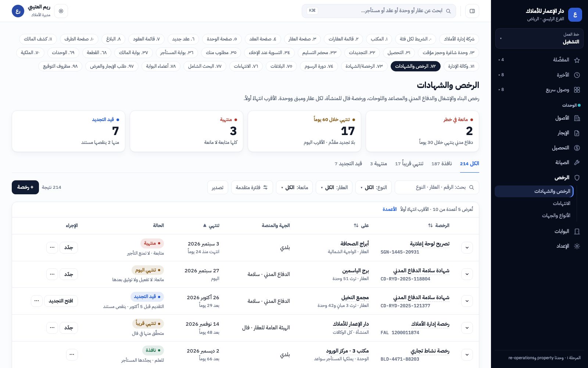
Task: Open الصيانة wrench icon
Action: [x=577, y=163]
